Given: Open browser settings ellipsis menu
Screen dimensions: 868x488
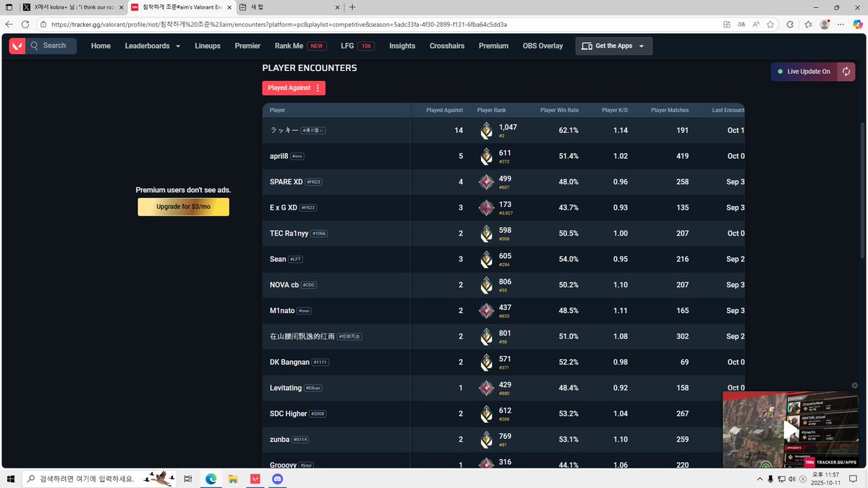Looking at the screenshot, I should (841, 24).
